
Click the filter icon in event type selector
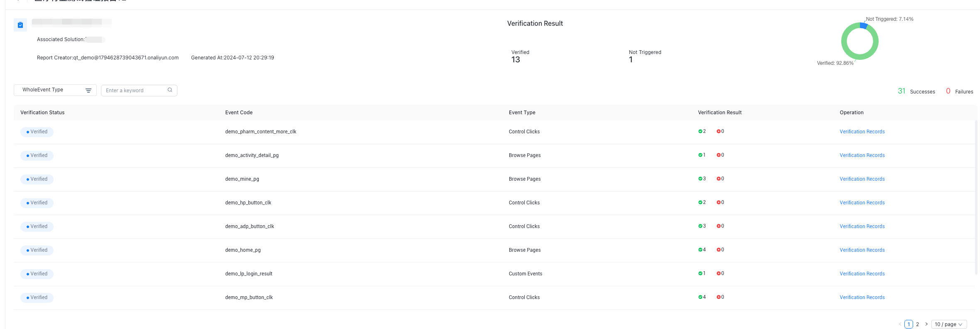[x=88, y=90]
